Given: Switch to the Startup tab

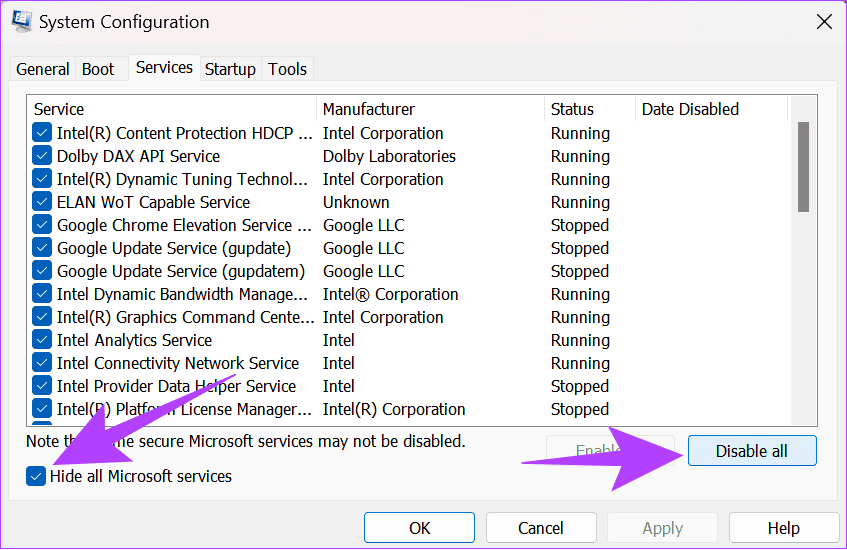Looking at the screenshot, I should (230, 69).
